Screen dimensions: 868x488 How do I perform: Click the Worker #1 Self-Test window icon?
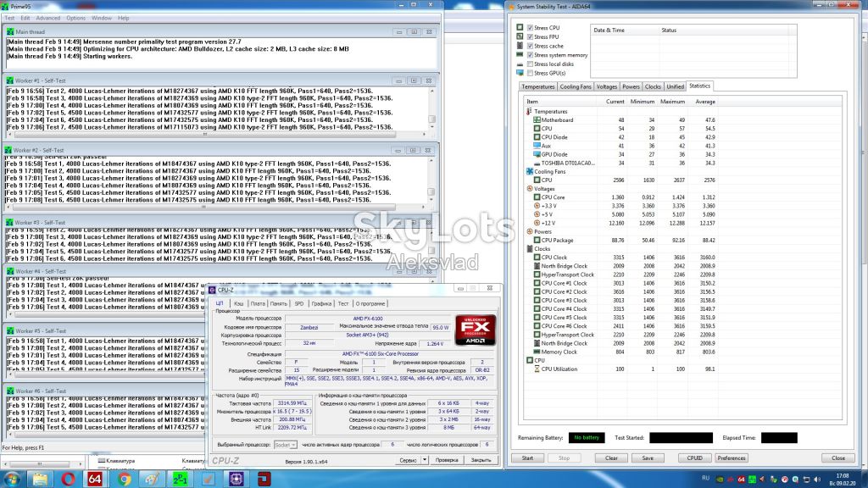10,80
